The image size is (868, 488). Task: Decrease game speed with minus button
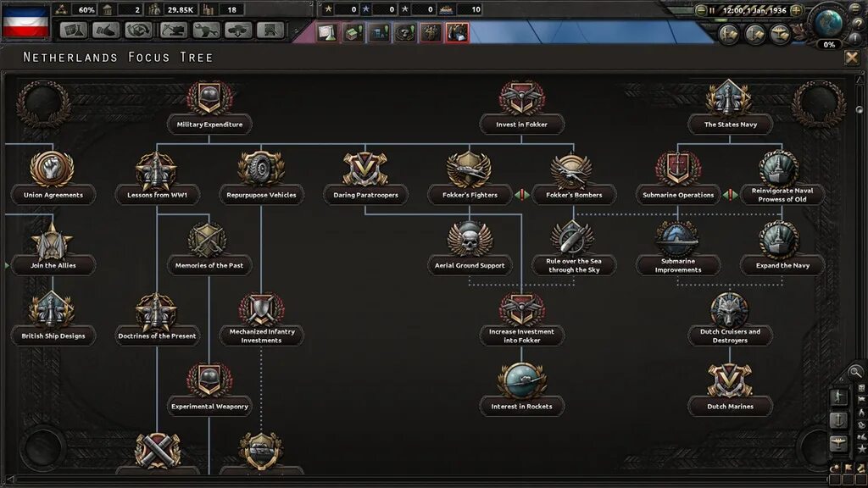pyautogui.click(x=700, y=10)
